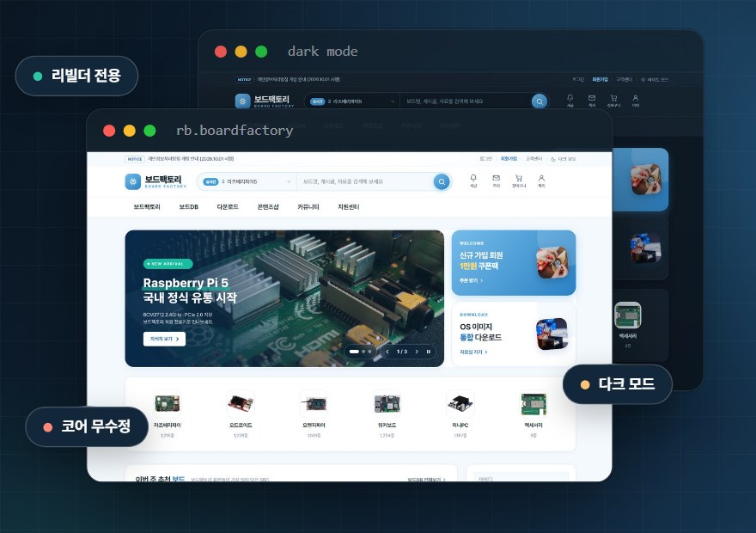Open the mail envelope icon
The width and height of the screenshot is (756, 533).
497,181
